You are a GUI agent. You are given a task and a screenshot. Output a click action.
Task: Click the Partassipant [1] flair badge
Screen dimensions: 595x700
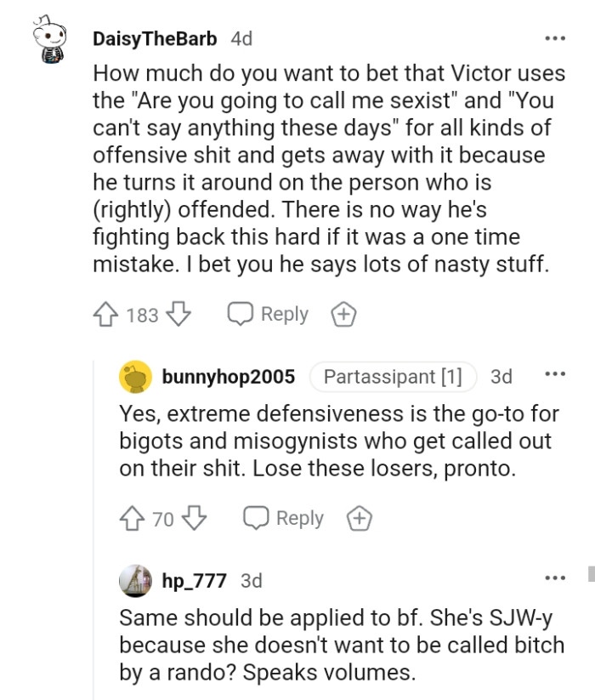pyautogui.click(x=393, y=375)
